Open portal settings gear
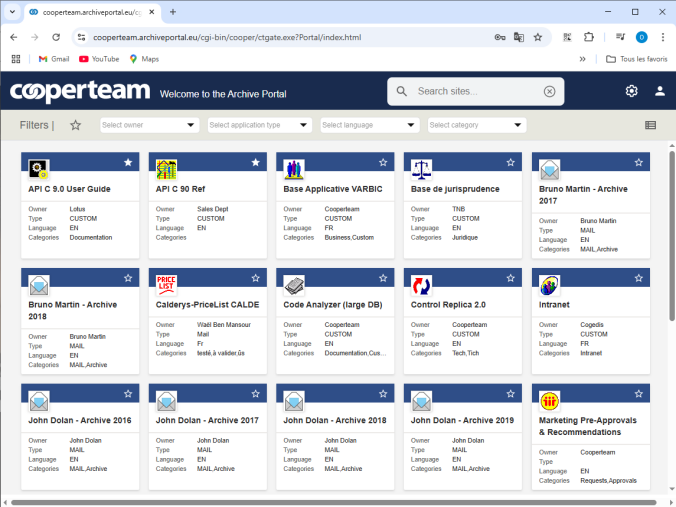676x507 pixels. click(x=631, y=91)
